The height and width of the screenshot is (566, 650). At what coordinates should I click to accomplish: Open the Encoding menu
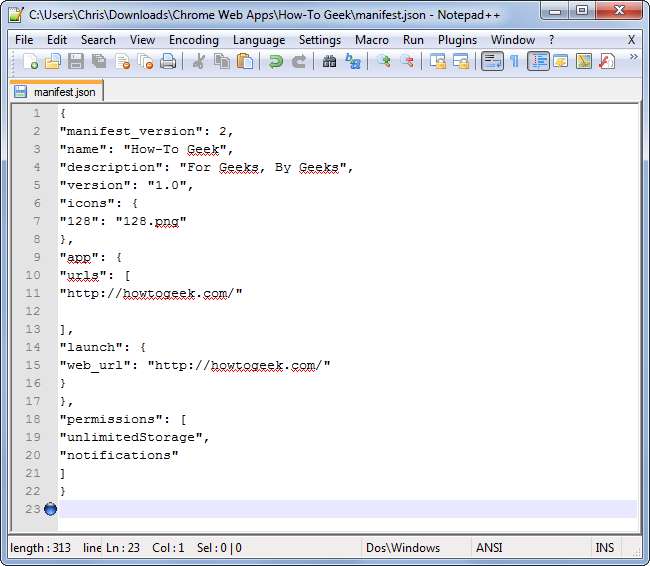tap(193, 40)
